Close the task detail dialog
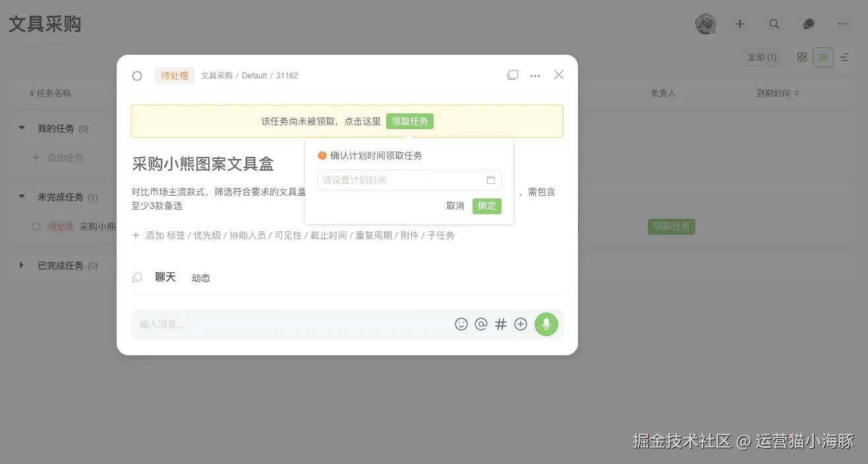The height and width of the screenshot is (464, 868). coord(559,75)
